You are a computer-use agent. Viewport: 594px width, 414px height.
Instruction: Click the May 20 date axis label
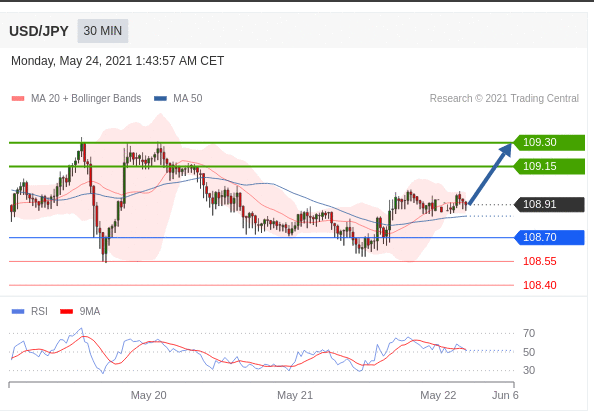pos(148,395)
